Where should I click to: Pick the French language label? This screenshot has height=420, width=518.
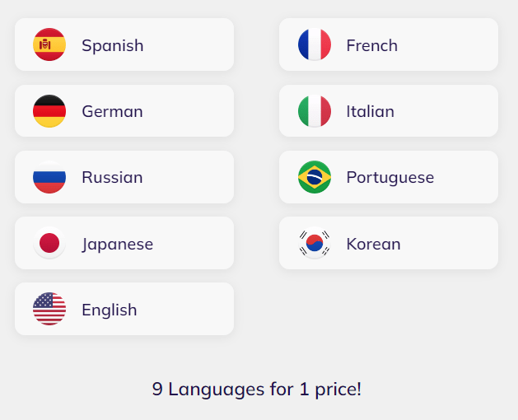click(x=371, y=45)
